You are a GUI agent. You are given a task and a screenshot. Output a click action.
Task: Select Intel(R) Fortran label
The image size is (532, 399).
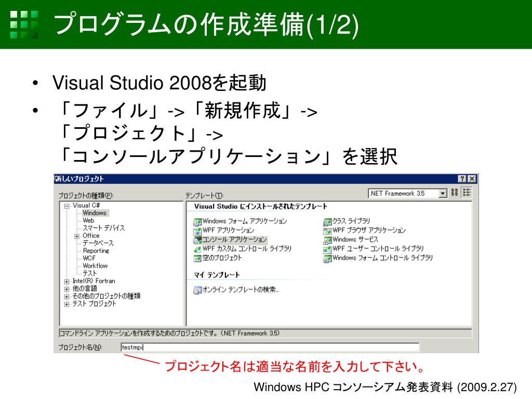(94, 281)
